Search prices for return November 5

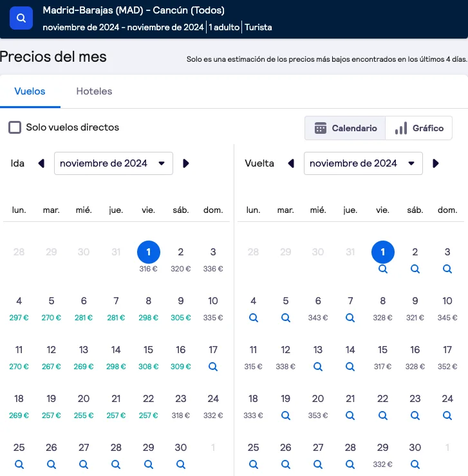pyautogui.click(x=286, y=318)
